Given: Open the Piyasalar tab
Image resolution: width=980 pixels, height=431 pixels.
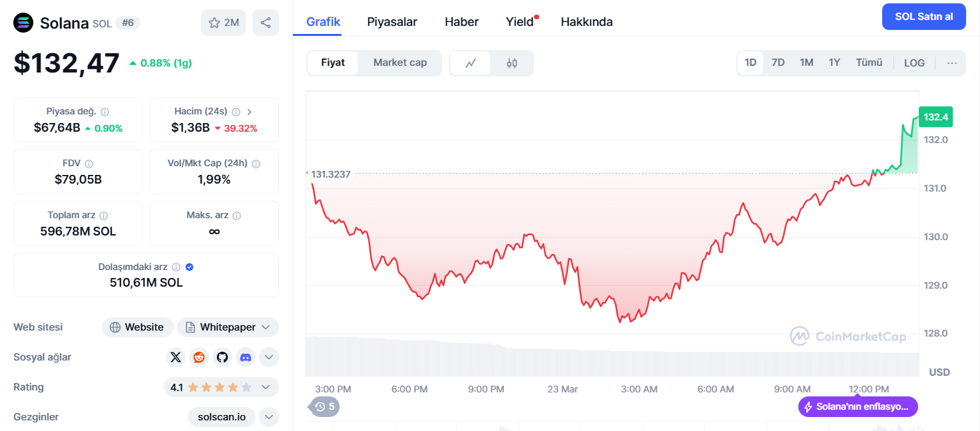Looking at the screenshot, I should click(392, 21).
